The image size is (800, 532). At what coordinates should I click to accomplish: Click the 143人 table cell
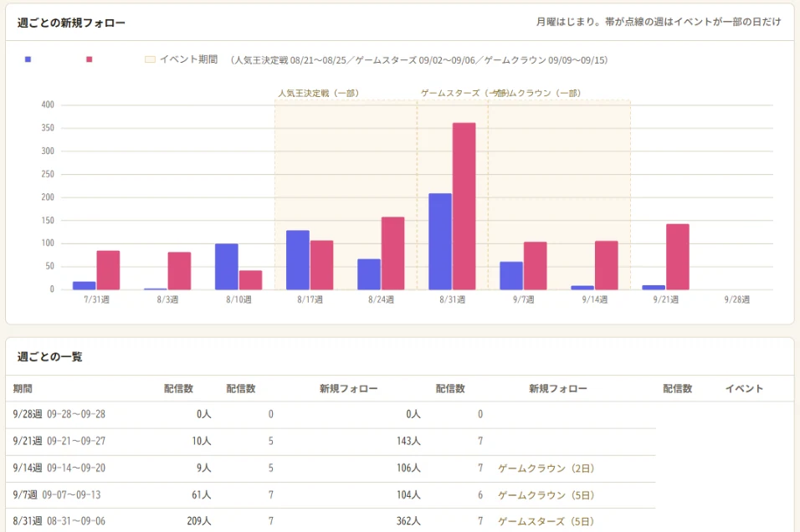click(408, 441)
